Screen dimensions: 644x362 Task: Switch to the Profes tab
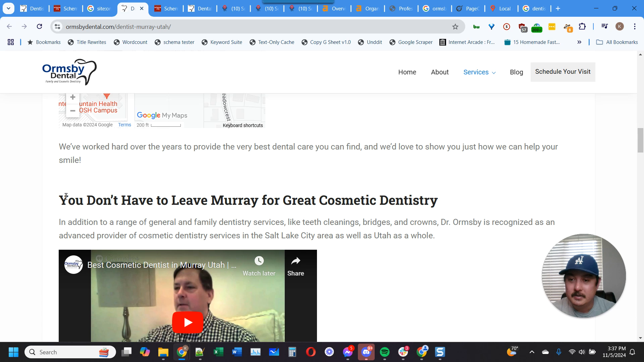[x=401, y=9]
